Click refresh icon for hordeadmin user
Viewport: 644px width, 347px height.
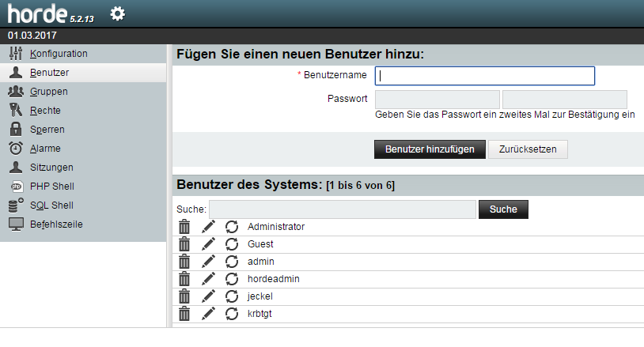232,279
